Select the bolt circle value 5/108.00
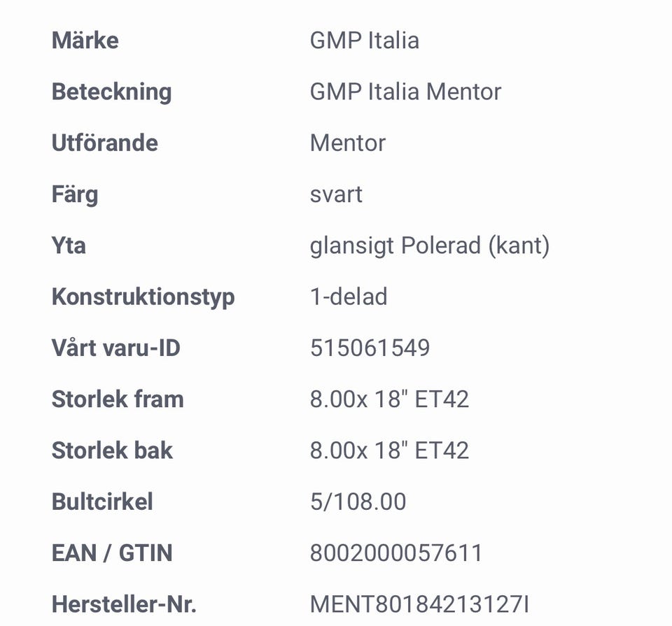The width and height of the screenshot is (672, 626). click(358, 501)
